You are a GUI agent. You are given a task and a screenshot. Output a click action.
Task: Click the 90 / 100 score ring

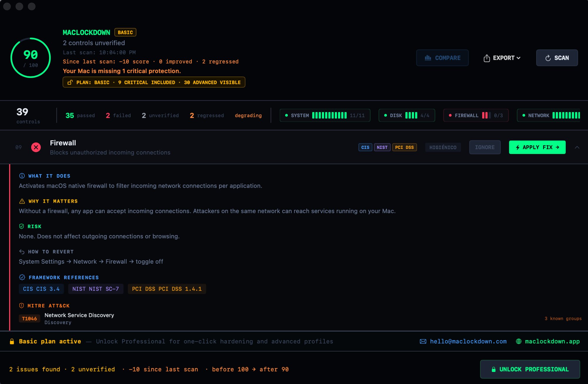click(31, 58)
